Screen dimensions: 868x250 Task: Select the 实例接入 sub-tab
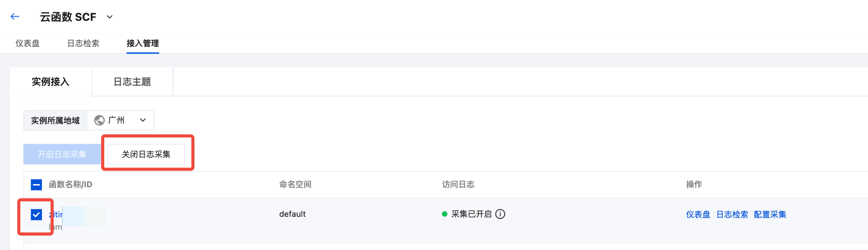(50, 82)
